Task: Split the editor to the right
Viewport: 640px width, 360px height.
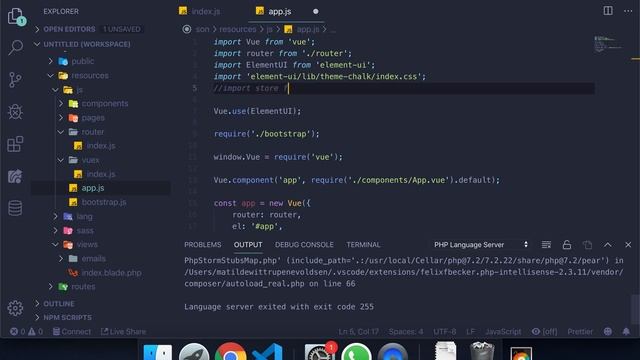Action: (x=608, y=11)
